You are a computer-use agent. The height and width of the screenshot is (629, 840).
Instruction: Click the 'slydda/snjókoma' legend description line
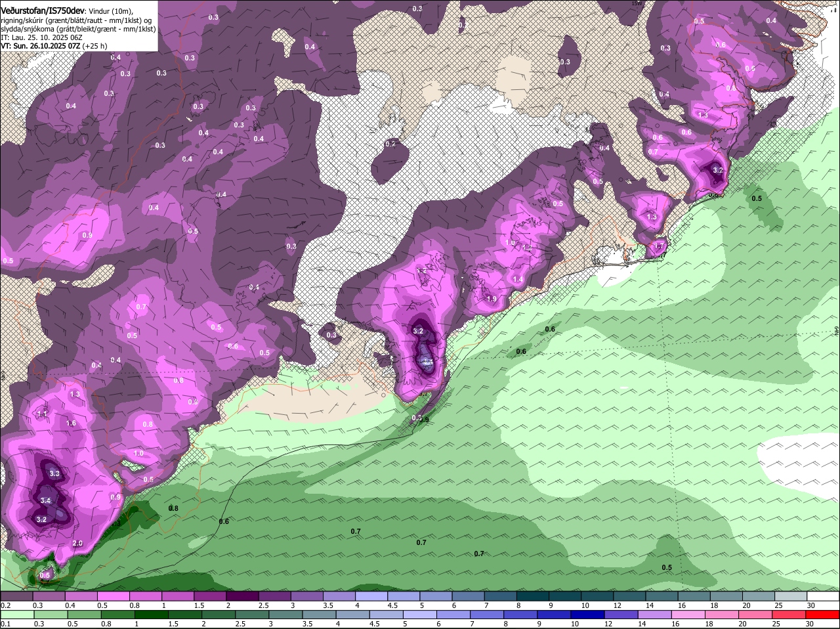(x=78, y=29)
